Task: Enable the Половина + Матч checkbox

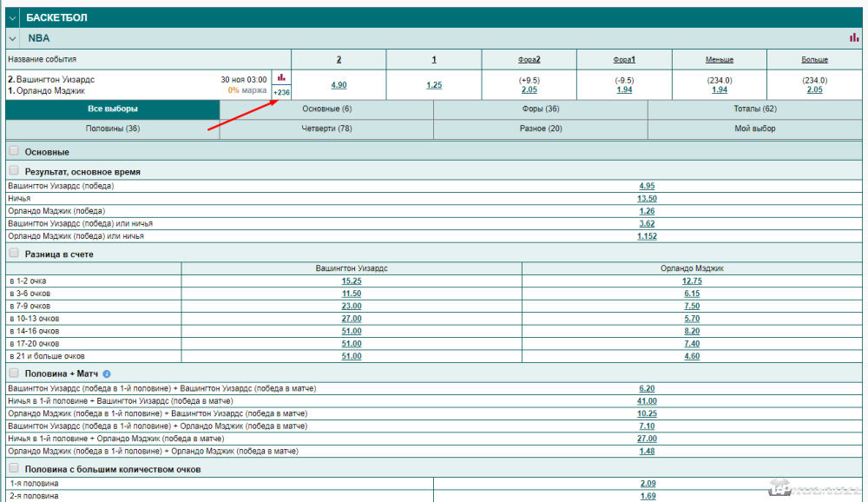Action: coord(14,373)
